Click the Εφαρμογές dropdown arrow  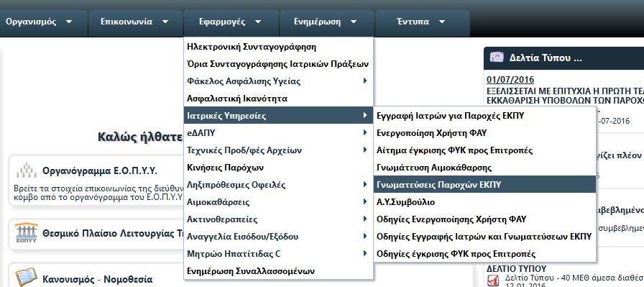point(258,22)
